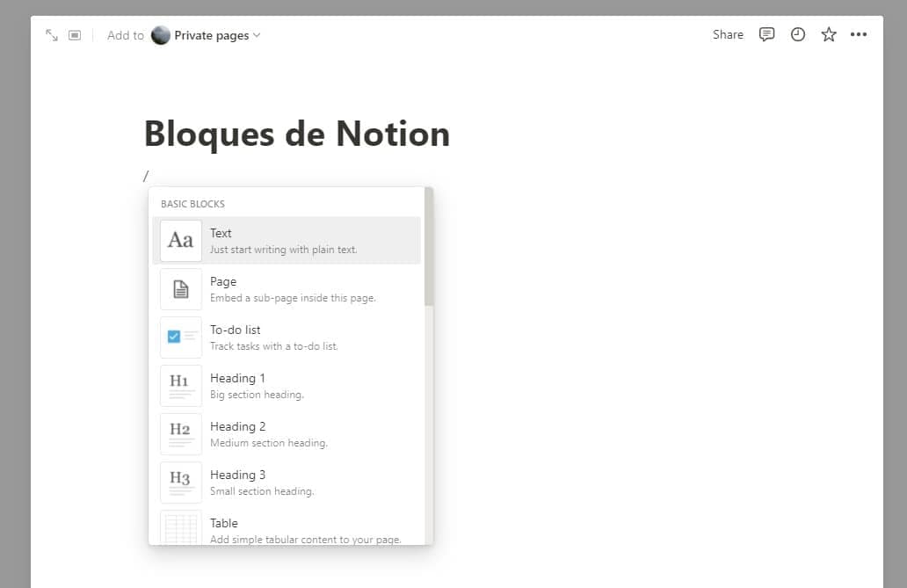The width and height of the screenshot is (907, 588).
Task: Favorite this page with the star icon
Action: [x=828, y=35]
